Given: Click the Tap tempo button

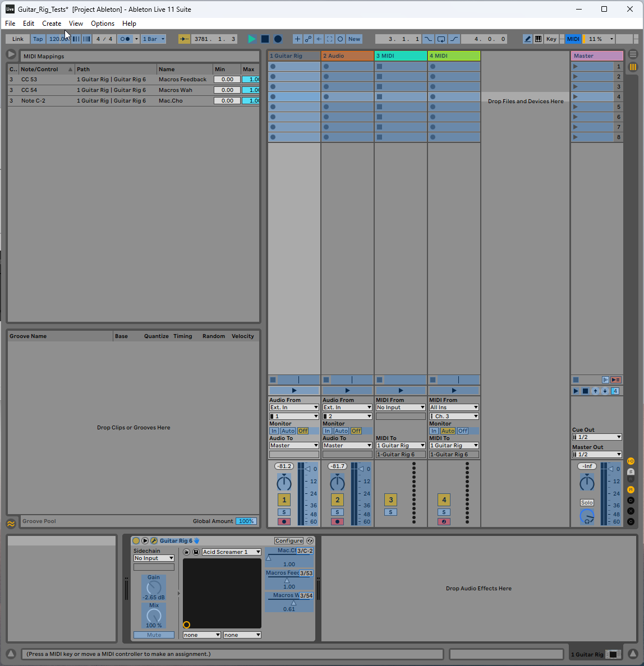Looking at the screenshot, I should click(x=38, y=39).
